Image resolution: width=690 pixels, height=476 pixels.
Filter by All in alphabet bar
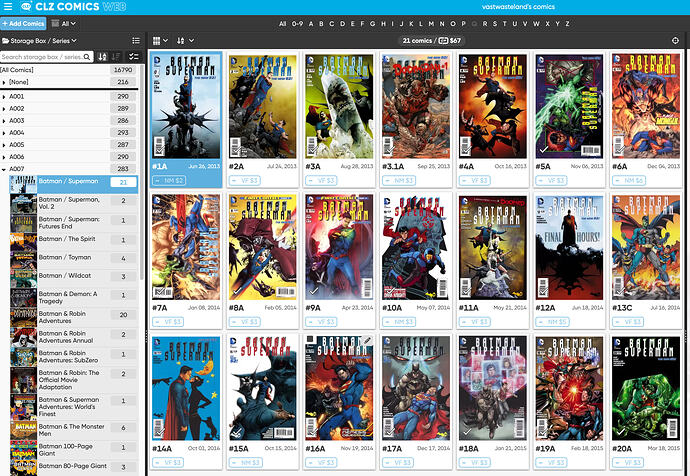(283, 24)
